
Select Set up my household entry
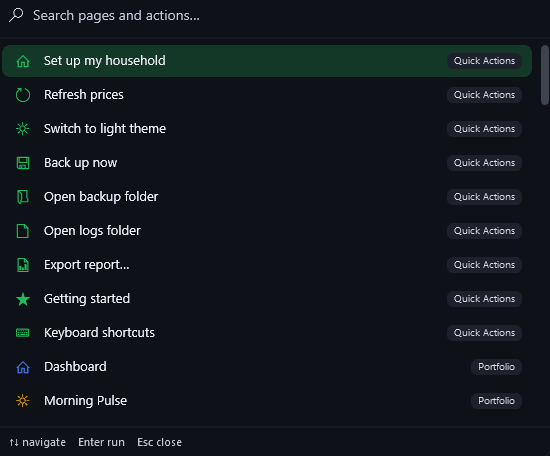(267, 61)
